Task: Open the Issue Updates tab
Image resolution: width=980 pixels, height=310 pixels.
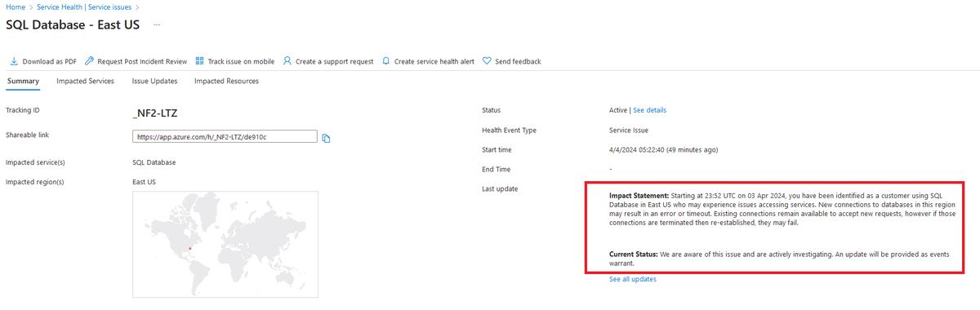Action: 154,81
